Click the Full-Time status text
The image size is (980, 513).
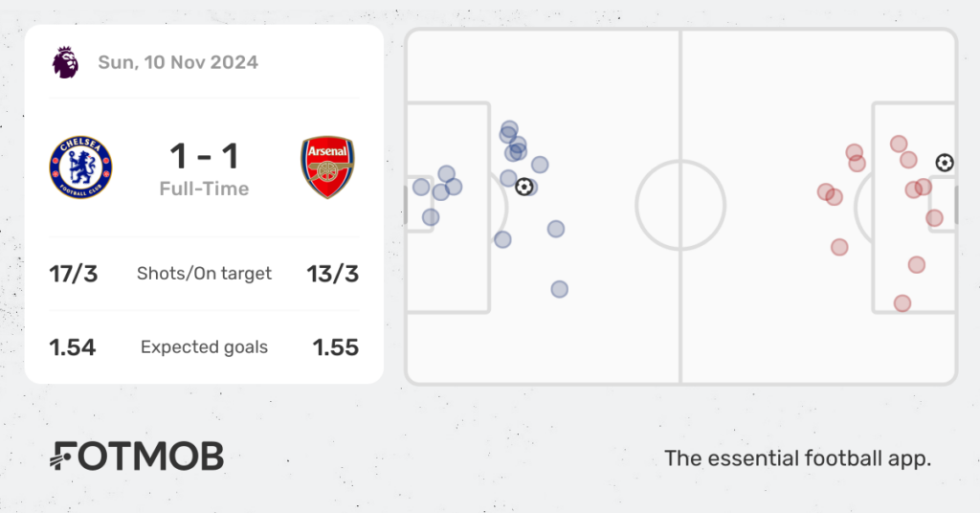coord(205,189)
